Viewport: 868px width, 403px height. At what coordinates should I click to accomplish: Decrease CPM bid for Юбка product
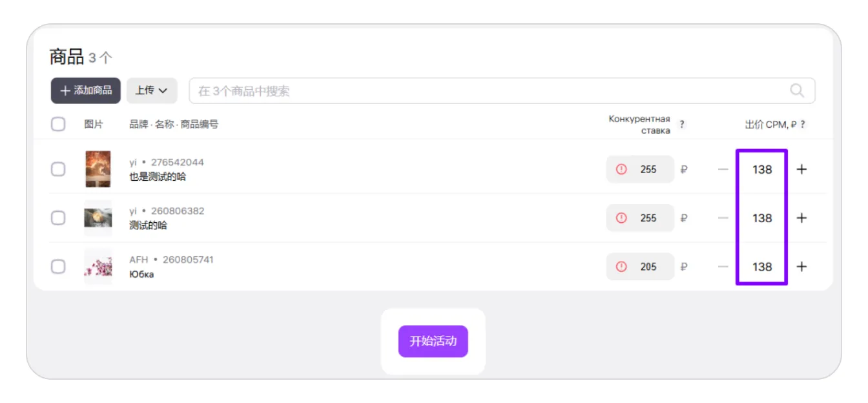click(x=723, y=267)
